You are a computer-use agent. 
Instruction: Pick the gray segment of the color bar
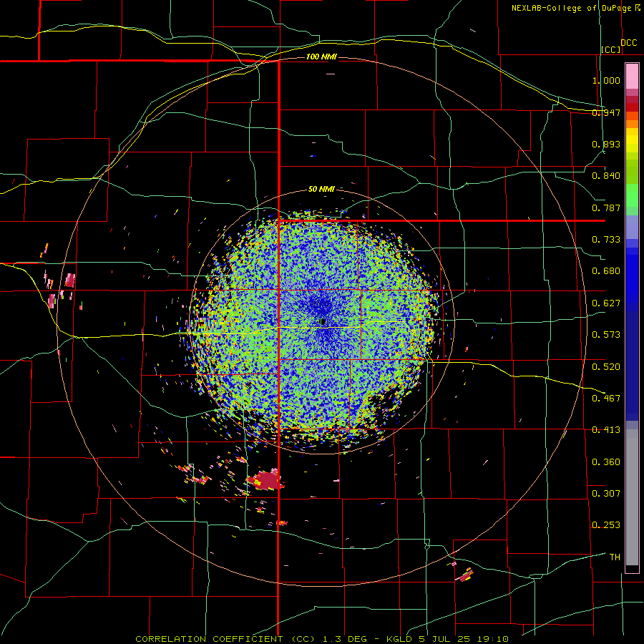click(632, 497)
